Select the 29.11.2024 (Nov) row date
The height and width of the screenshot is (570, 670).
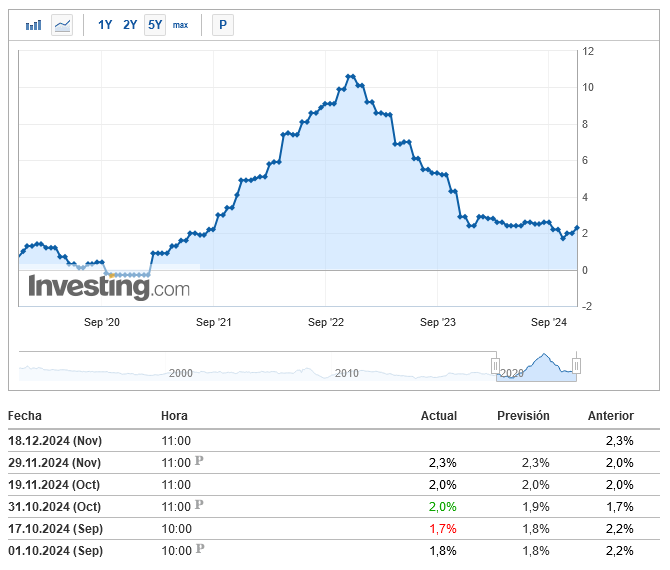(x=55, y=463)
